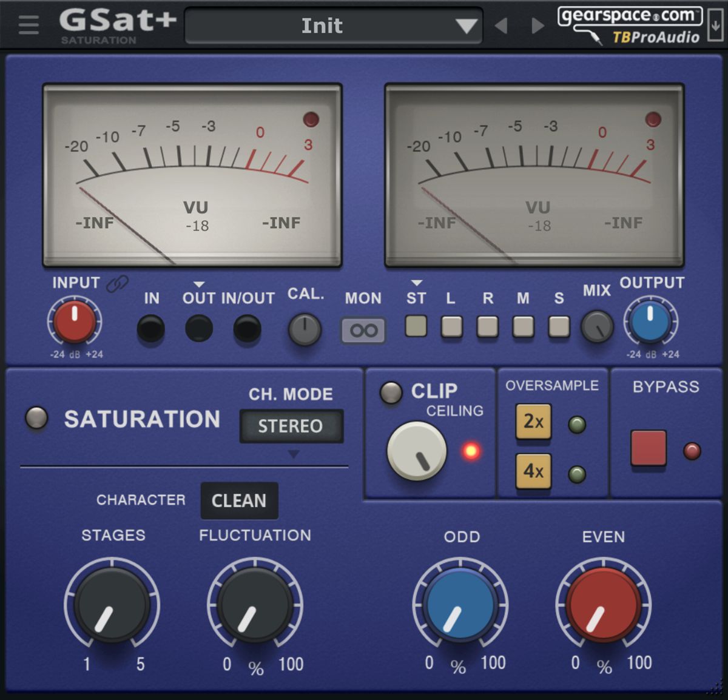
Task: Click the previous preset arrow
Action: pos(501,25)
